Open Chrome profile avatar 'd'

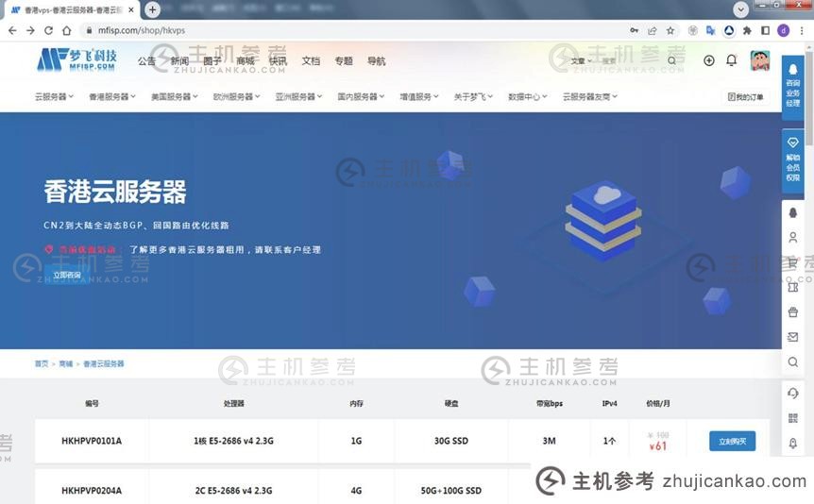(x=784, y=30)
